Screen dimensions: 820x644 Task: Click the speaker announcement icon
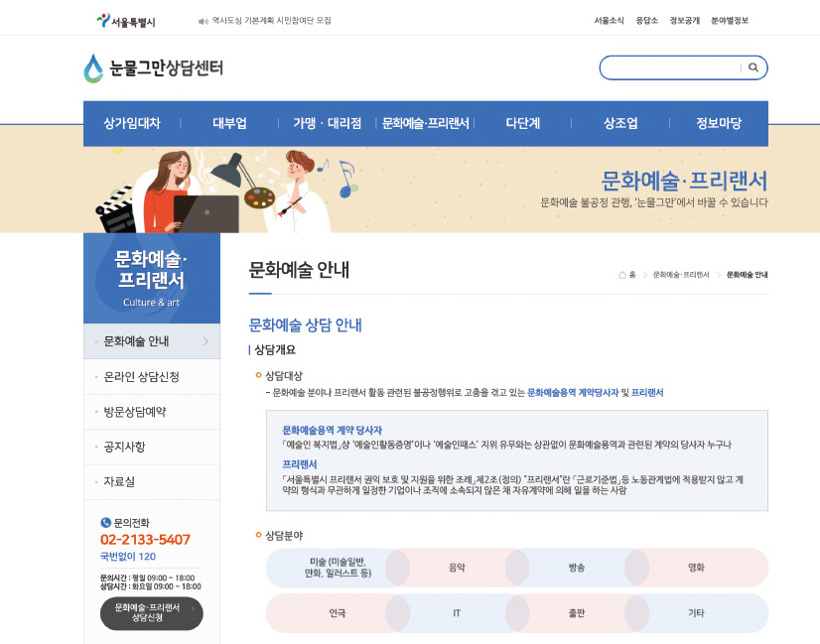pos(203,22)
